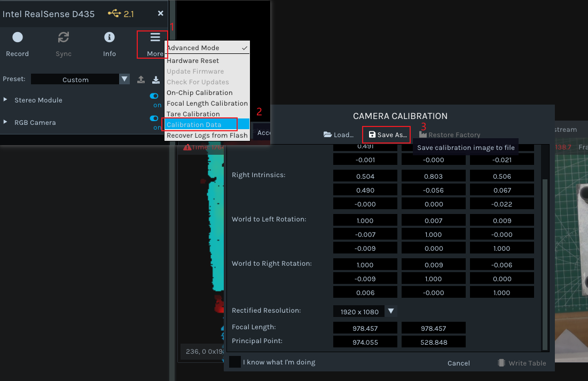This screenshot has height=381, width=588.
Task: Click Right Intrinsics value 0.506
Action: [502, 176]
